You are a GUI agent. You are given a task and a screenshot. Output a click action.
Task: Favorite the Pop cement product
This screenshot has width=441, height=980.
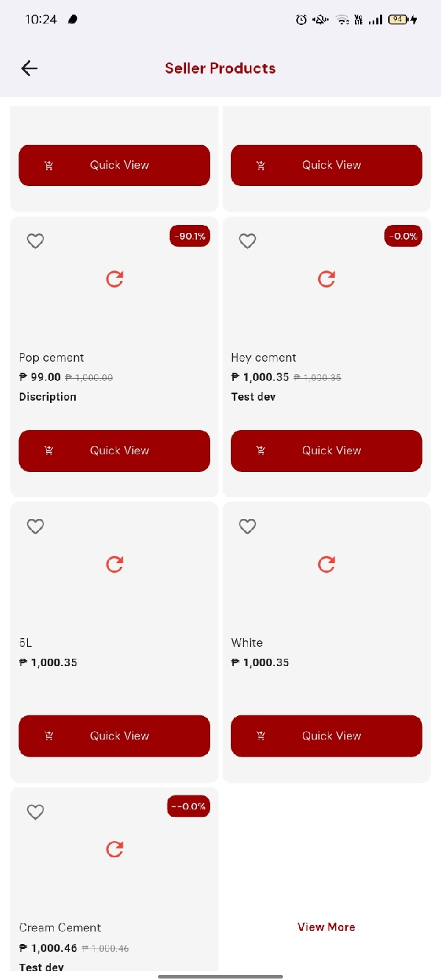(35, 240)
